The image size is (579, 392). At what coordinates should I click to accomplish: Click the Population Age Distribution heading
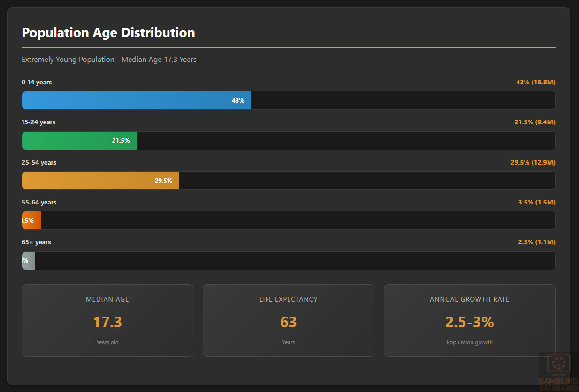(108, 33)
